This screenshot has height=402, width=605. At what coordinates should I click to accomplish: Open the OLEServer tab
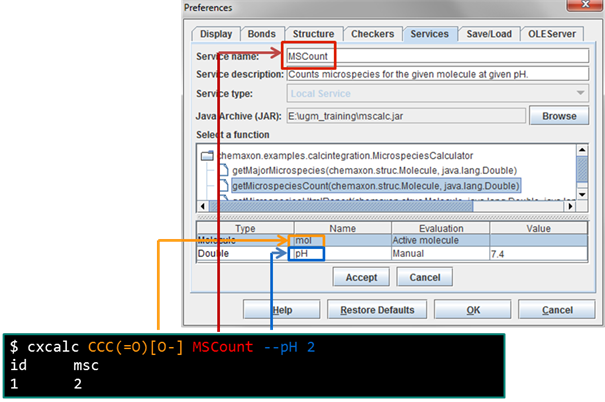(553, 34)
